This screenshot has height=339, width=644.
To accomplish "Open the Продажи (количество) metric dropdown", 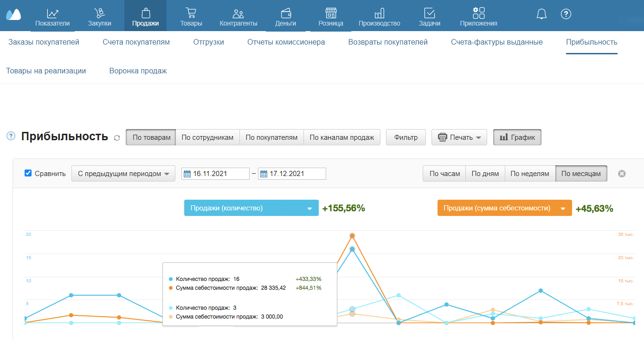I will click(251, 208).
